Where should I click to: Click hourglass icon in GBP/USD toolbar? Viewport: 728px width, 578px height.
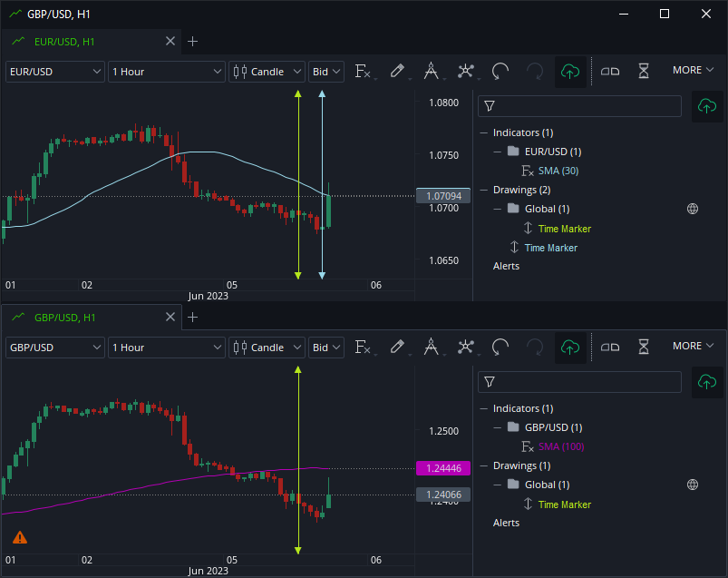[644, 347]
